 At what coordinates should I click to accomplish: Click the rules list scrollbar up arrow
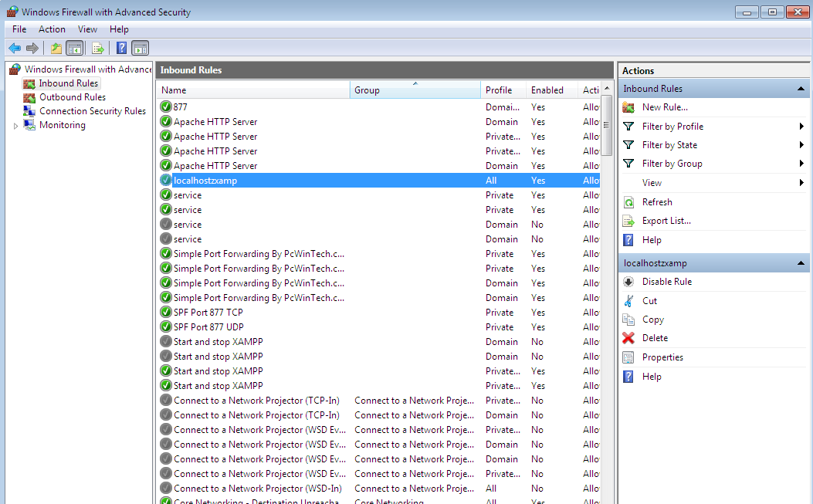(x=606, y=89)
